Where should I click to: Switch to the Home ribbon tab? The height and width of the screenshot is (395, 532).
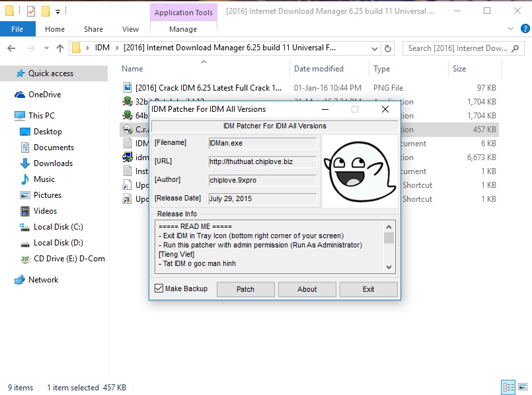pos(55,29)
